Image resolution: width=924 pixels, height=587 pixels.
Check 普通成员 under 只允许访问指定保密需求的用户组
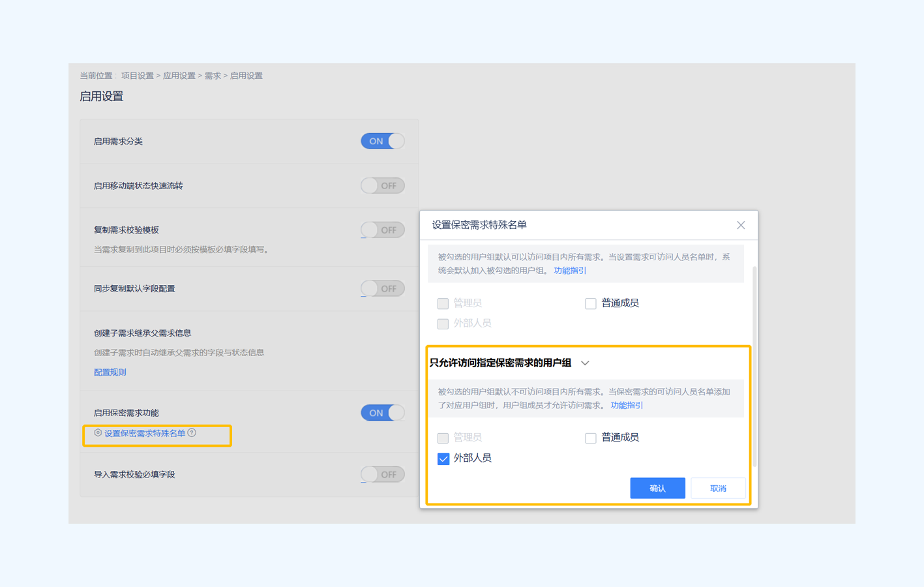(x=591, y=438)
